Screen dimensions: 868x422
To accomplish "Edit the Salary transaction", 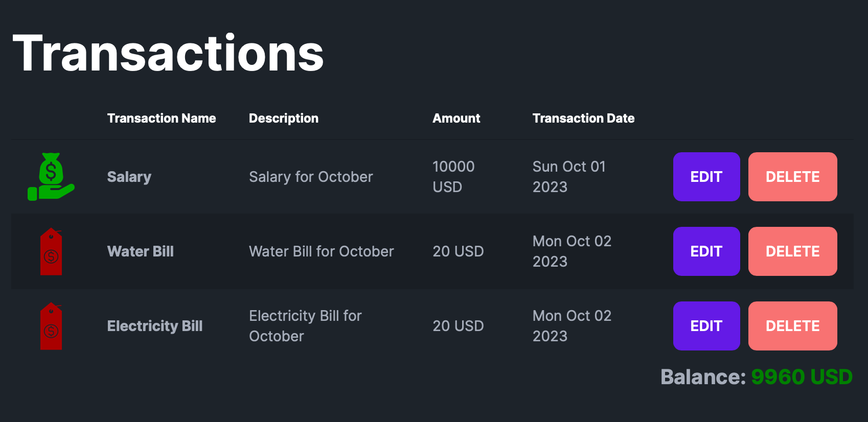I will [706, 177].
